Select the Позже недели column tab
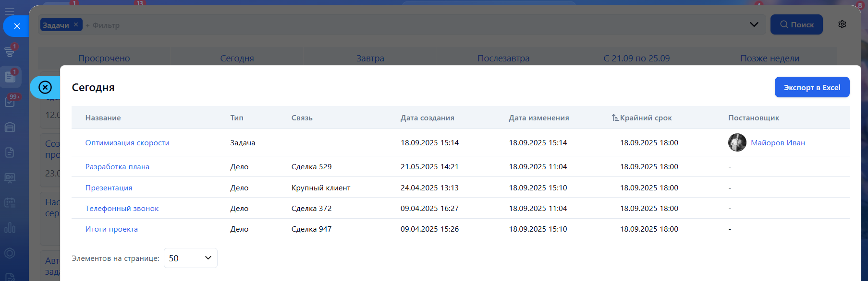The width and height of the screenshot is (868, 281). 770,59
